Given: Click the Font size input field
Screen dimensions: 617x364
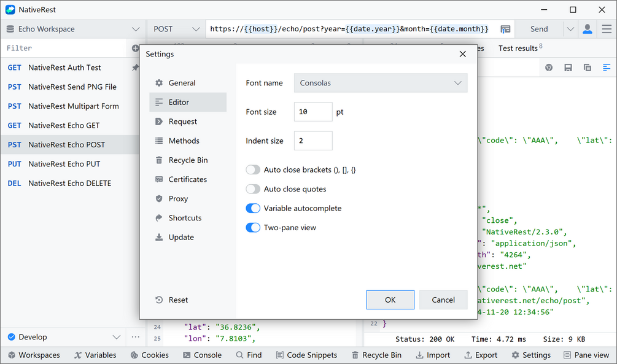Looking at the screenshot, I should click(313, 112).
